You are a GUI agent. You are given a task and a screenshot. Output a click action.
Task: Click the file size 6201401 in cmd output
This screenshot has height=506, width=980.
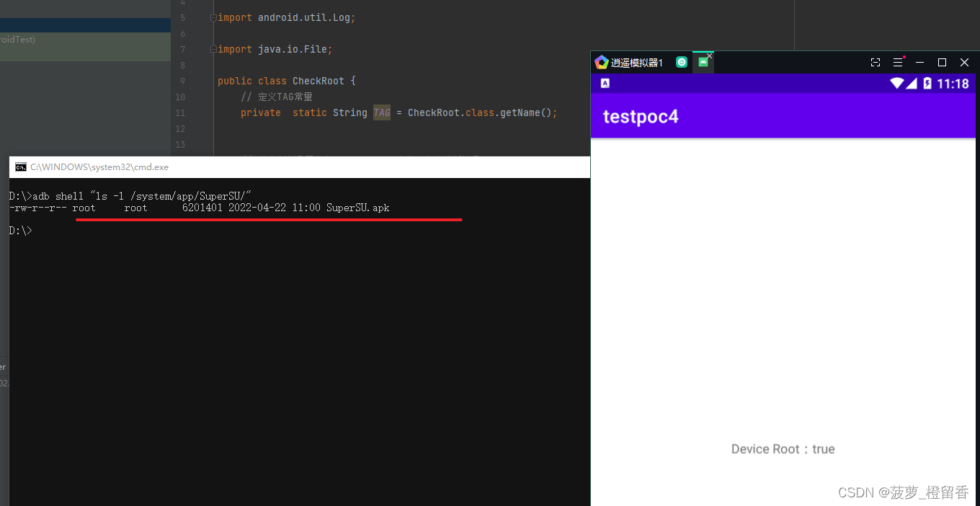click(x=202, y=208)
